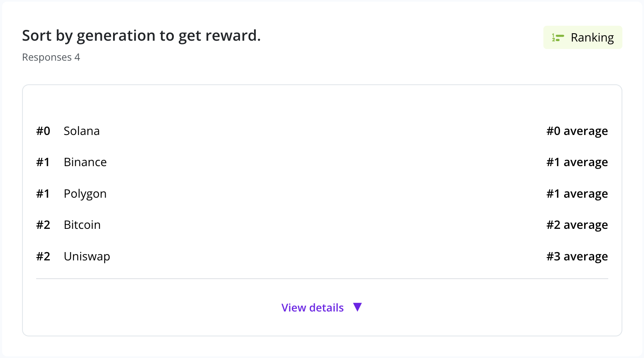644x358 pixels.
Task: Select the Binance ranking row
Action: point(322,162)
